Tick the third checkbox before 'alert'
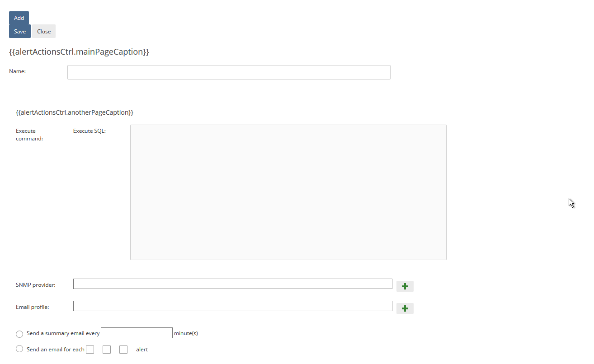The width and height of the screenshot is (594, 364). click(x=123, y=350)
